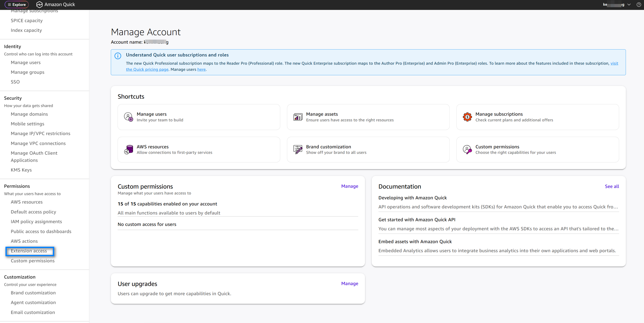
Task: Click the AWS resources database icon
Action: [128, 149]
